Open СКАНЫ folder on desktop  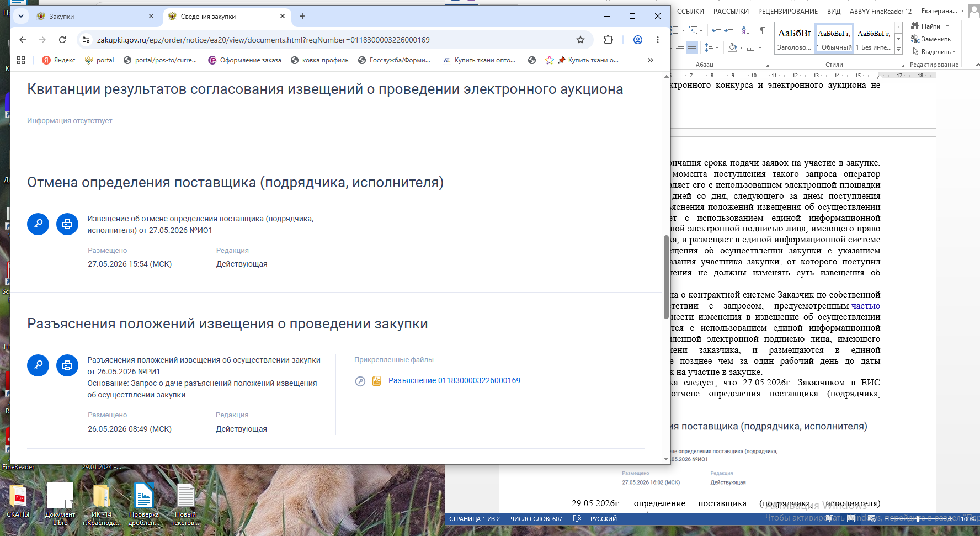click(18, 502)
